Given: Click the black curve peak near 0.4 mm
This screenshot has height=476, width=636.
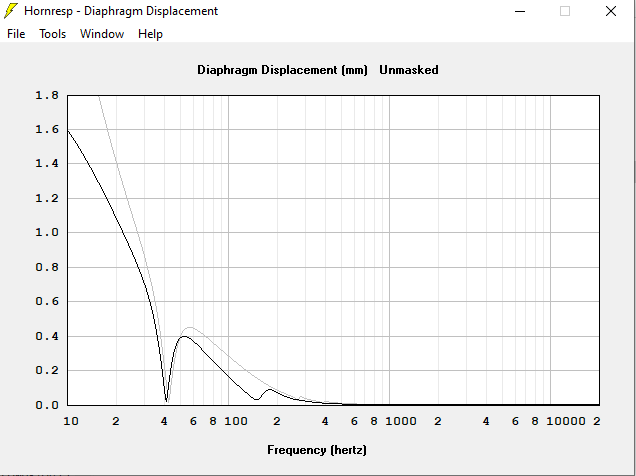Looking at the screenshot, I should 185,337.
